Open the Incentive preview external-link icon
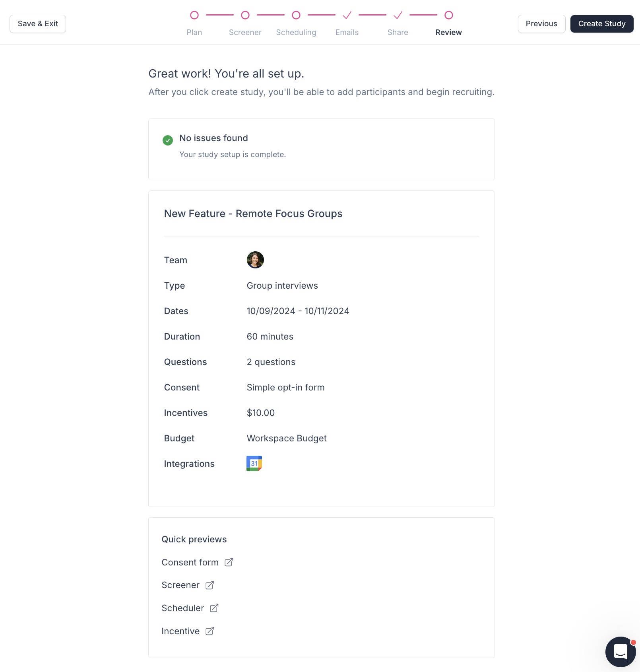This screenshot has width=640, height=672. (x=210, y=631)
